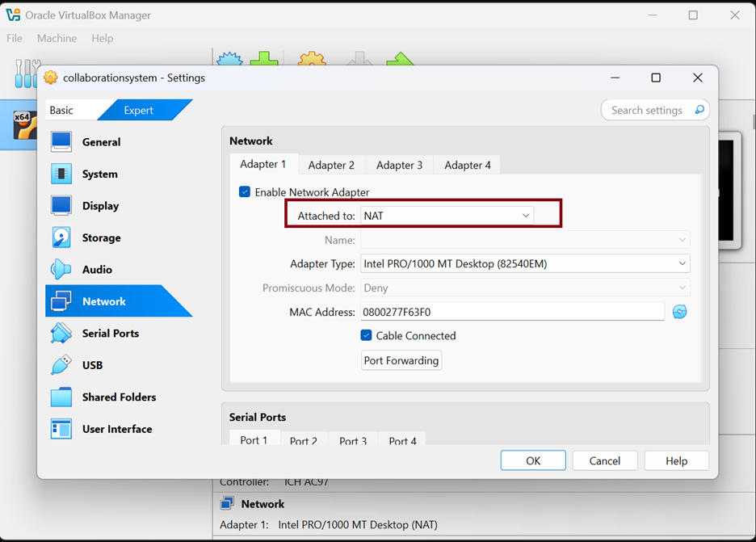Select the x64 virtual machine icon

[24, 124]
